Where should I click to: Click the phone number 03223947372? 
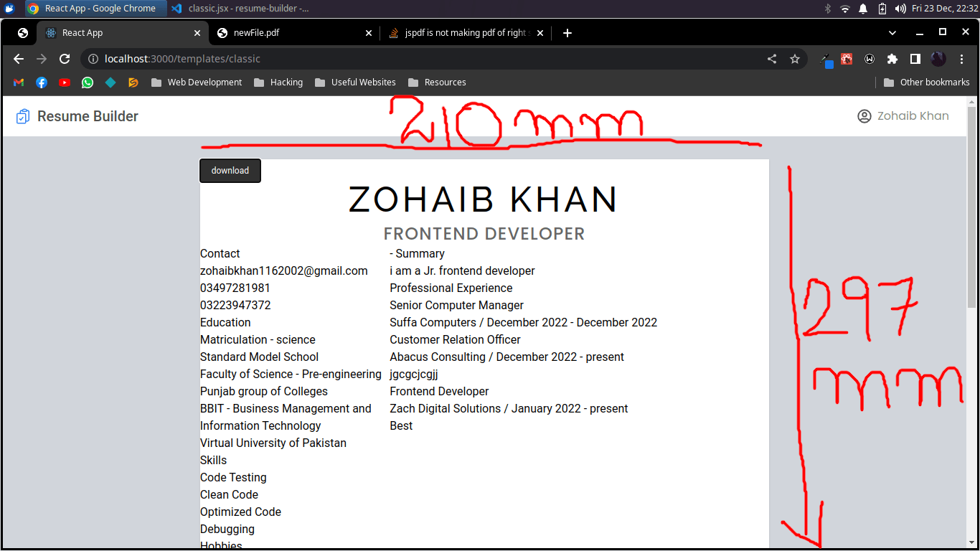click(235, 306)
